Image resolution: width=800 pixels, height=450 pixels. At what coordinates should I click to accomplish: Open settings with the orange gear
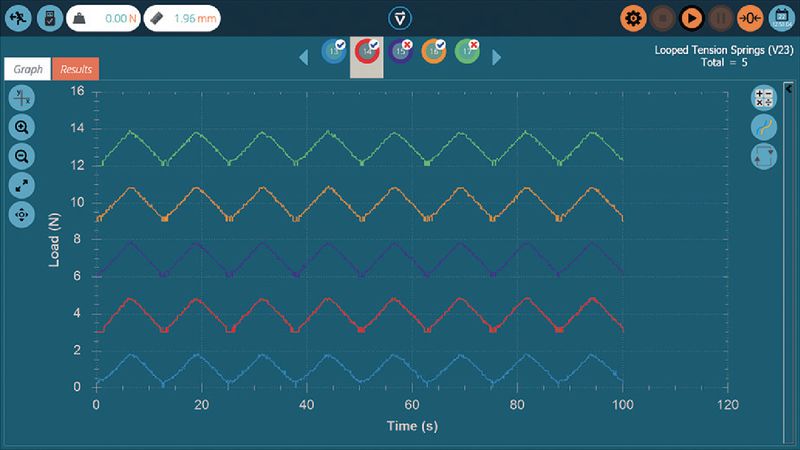[632, 18]
